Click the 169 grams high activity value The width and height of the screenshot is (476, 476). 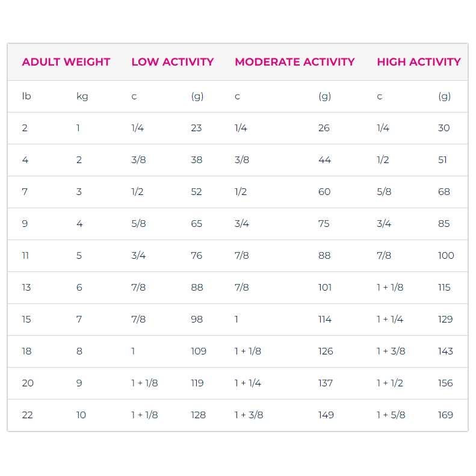pyautogui.click(x=445, y=415)
